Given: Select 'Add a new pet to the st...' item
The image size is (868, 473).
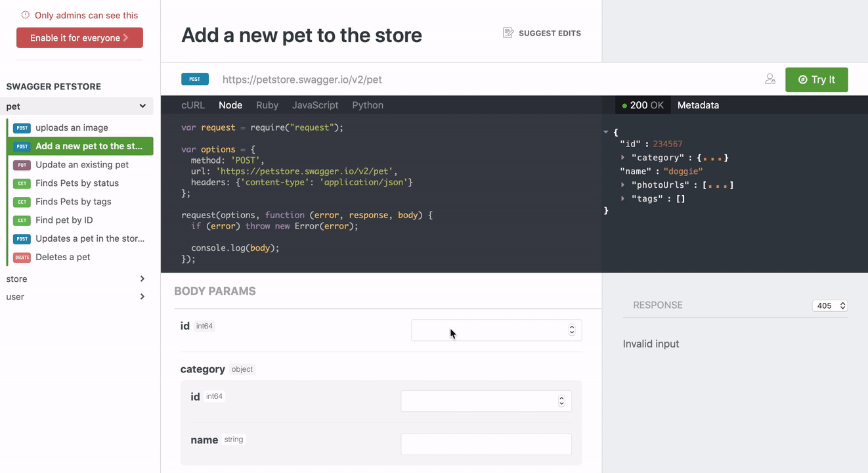Looking at the screenshot, I should pos(79,146).
